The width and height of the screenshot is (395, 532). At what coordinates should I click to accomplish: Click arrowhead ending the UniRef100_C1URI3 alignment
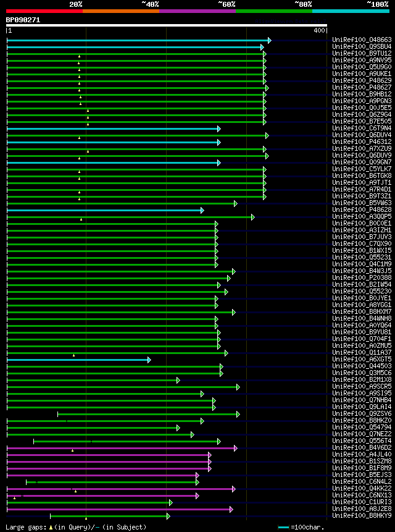pos(171,502)
